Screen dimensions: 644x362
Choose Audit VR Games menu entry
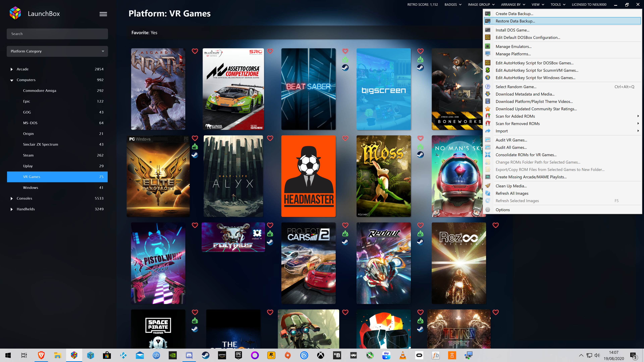(562, 140)
